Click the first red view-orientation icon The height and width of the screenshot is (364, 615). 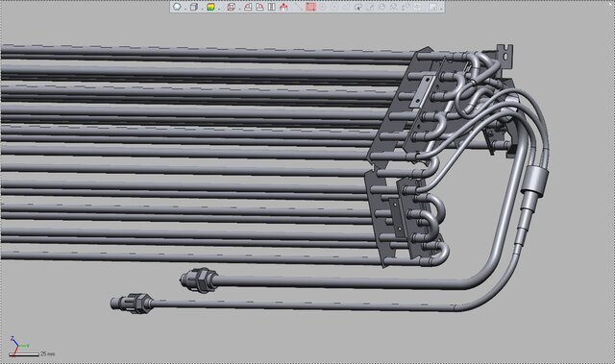pyautogui.click(x=248, y=7)
